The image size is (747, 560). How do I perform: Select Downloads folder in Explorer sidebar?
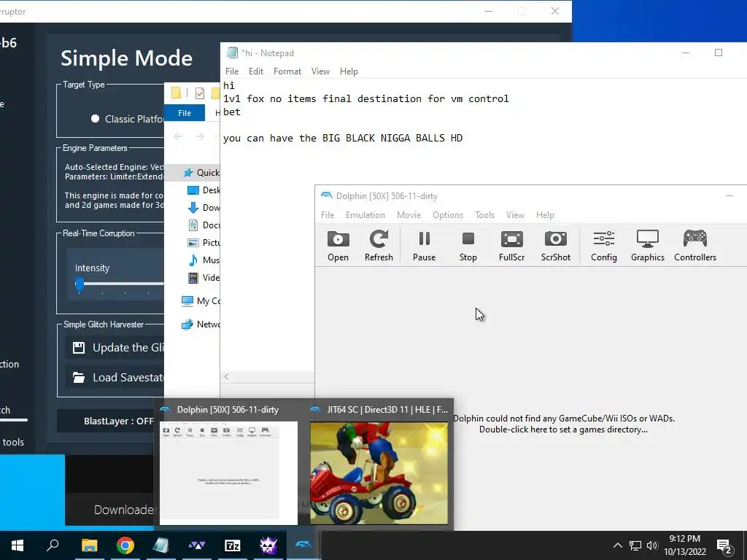[x=204, y=208]
